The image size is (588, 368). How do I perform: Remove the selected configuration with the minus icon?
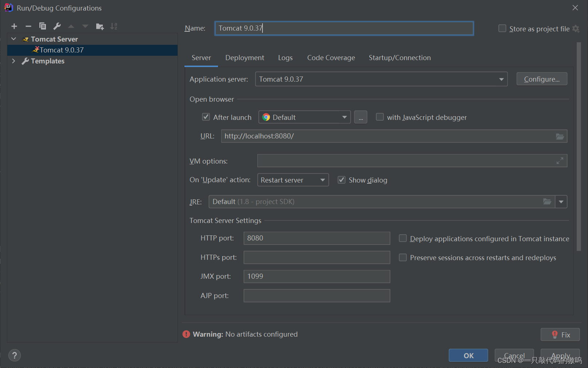coord(28,26)
